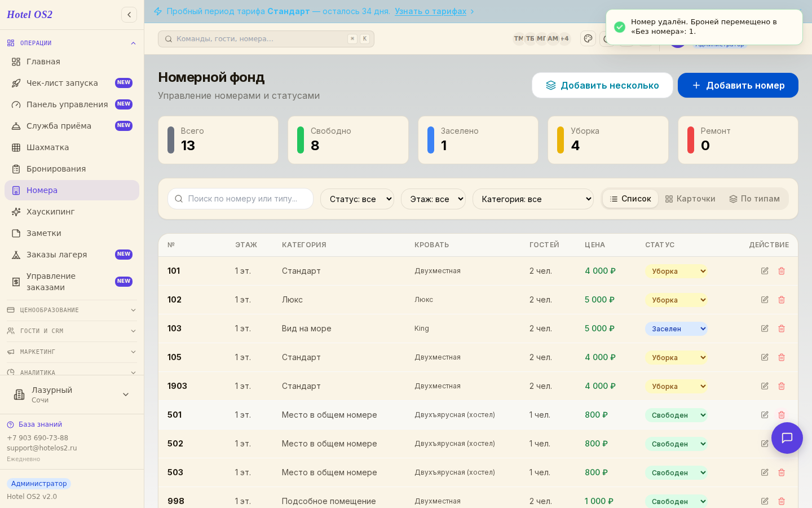Open the theme palette icon in top bar
812x508 pixels.
(x=588, y=38)
